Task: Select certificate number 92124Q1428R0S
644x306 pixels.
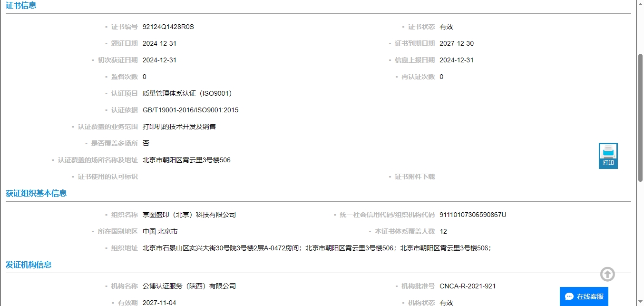Action: (x=168, y=27)
